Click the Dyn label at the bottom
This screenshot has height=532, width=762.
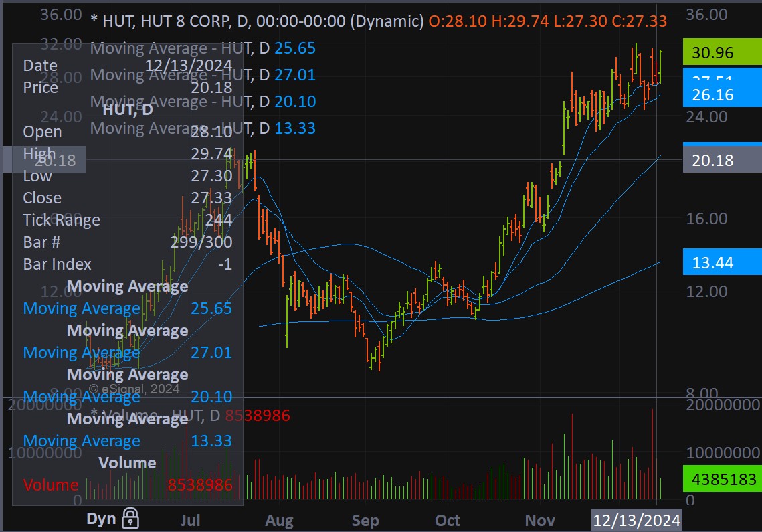[x=101, y=519]
